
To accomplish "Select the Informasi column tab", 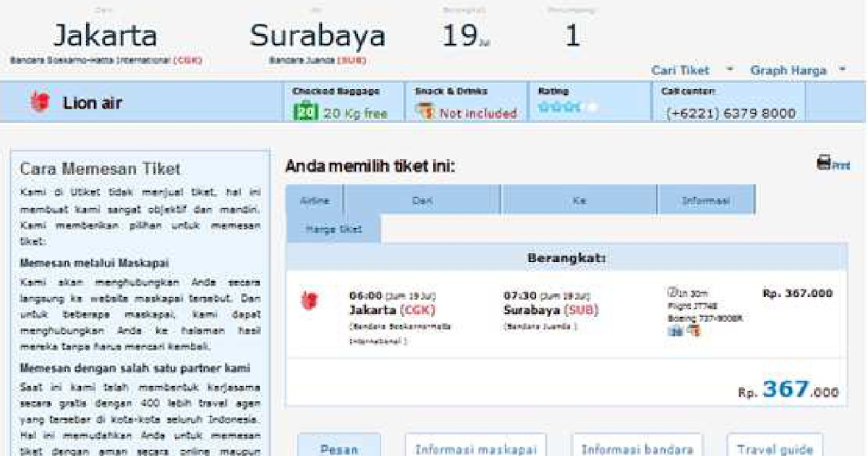I will (x=706, y=200).
